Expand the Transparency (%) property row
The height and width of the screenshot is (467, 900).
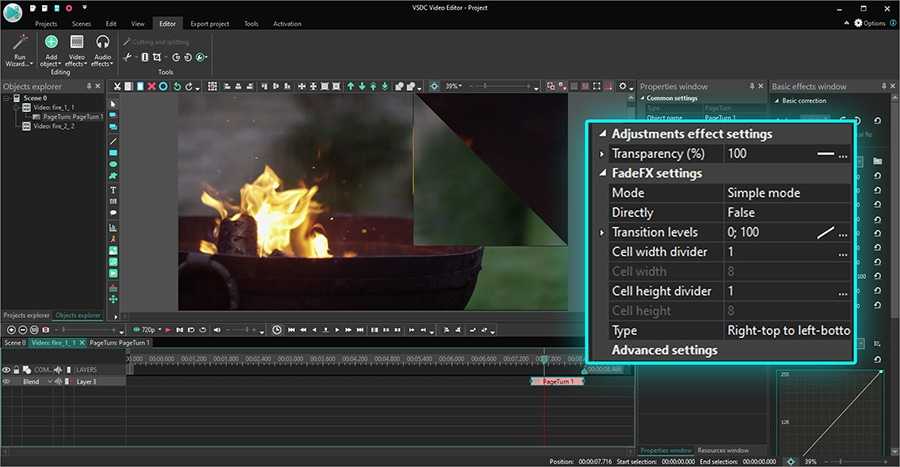click(601, 154)
